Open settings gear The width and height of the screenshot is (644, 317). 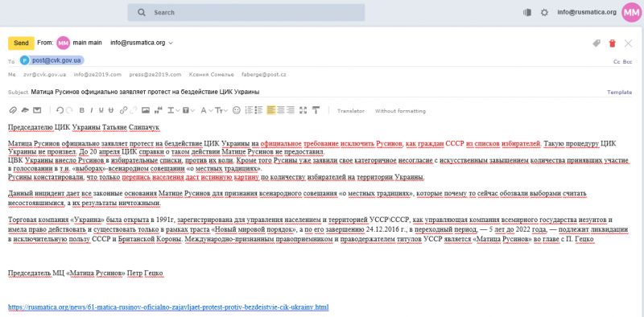coord(544,13)
